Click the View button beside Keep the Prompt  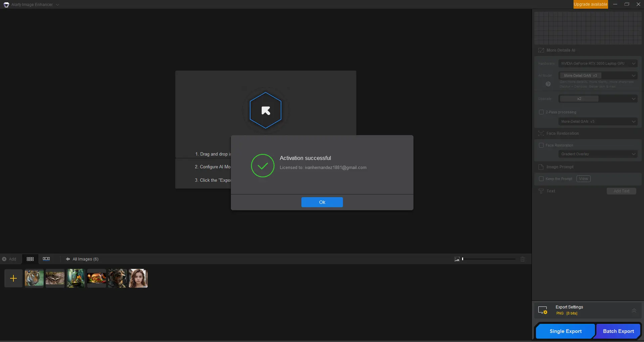(583, 179)
